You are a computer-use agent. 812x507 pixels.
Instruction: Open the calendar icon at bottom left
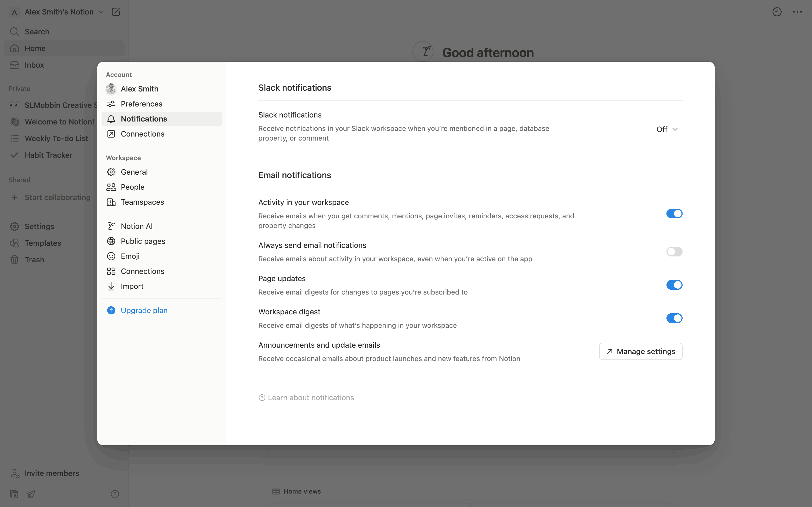pyautogui.click(x=14, y=494)
